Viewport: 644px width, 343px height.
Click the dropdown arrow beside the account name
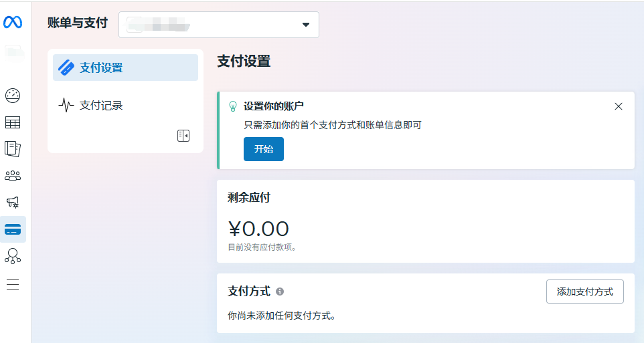click(306, 25)
